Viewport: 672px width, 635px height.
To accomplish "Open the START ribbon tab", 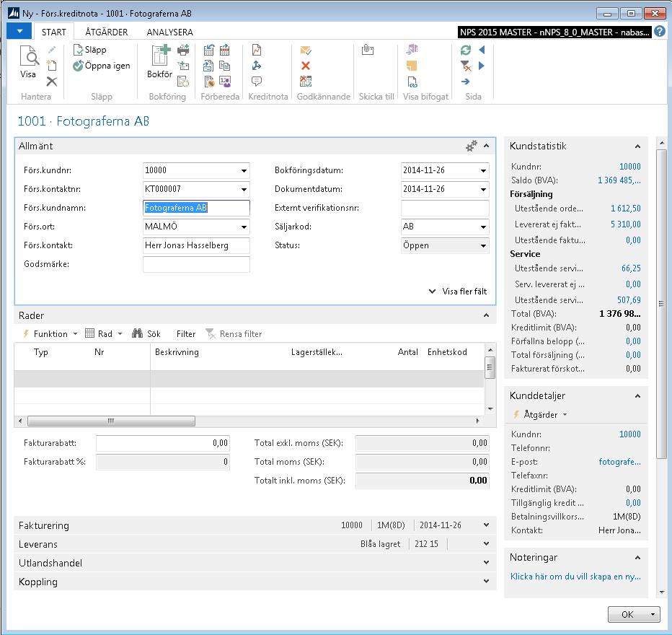I will click(x=53, y=32).
